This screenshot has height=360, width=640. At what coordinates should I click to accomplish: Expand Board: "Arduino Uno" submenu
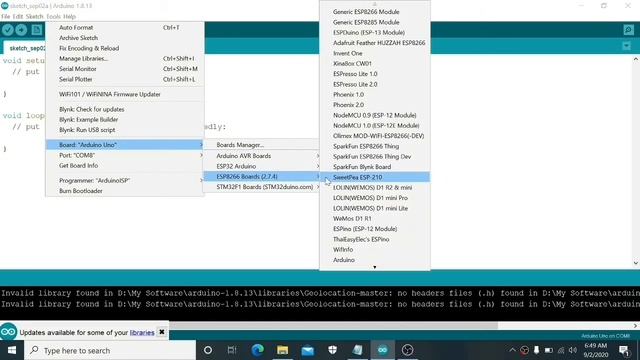[125, 145]
